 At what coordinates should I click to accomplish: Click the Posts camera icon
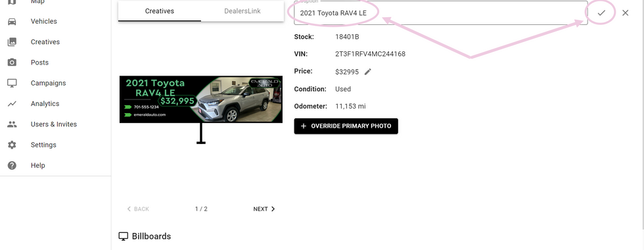(x=12, y=63)
